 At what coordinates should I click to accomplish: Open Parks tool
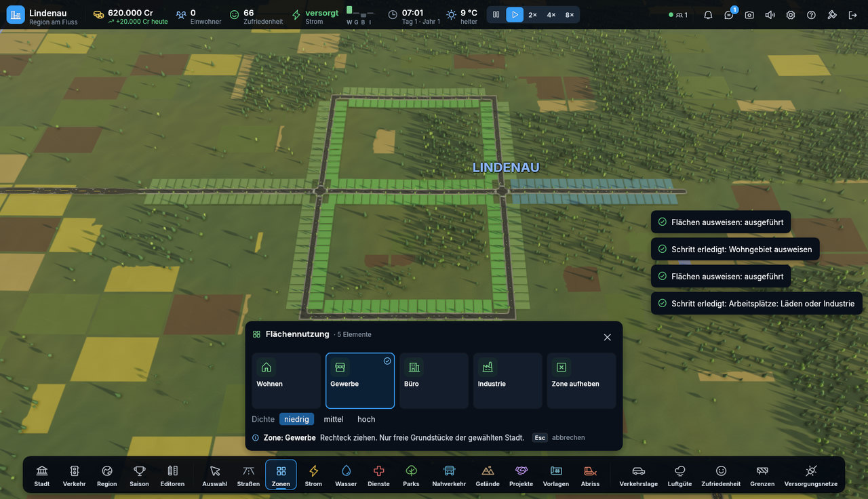pyautogui.click(x=411, y=475)
